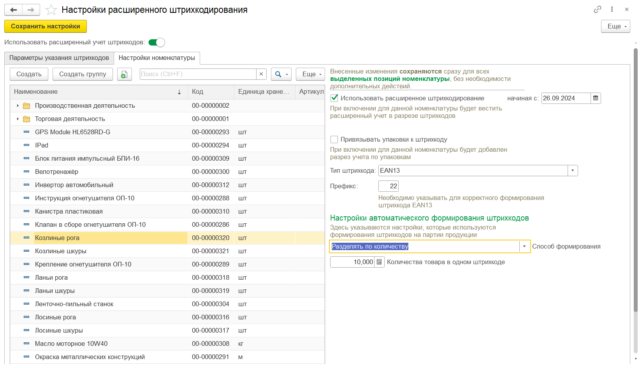Expand Производственная деятельность group
Viewport: 640px width, 368px height.
[x=18, y=106]
